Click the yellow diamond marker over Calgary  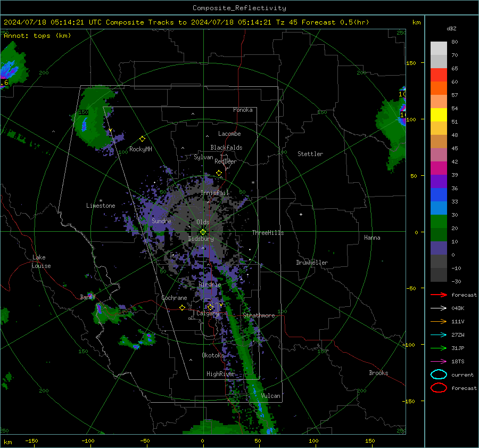tap(210, 307)
